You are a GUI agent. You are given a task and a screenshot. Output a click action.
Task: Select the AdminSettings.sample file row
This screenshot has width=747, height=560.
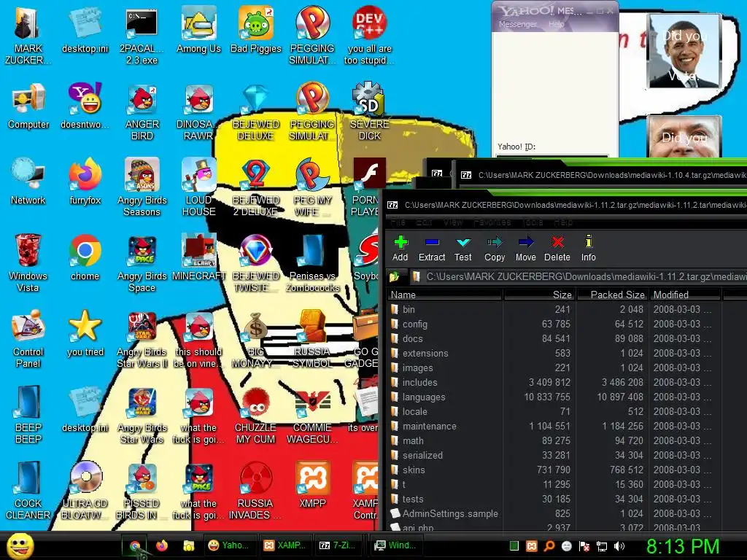tap(553, 513)
